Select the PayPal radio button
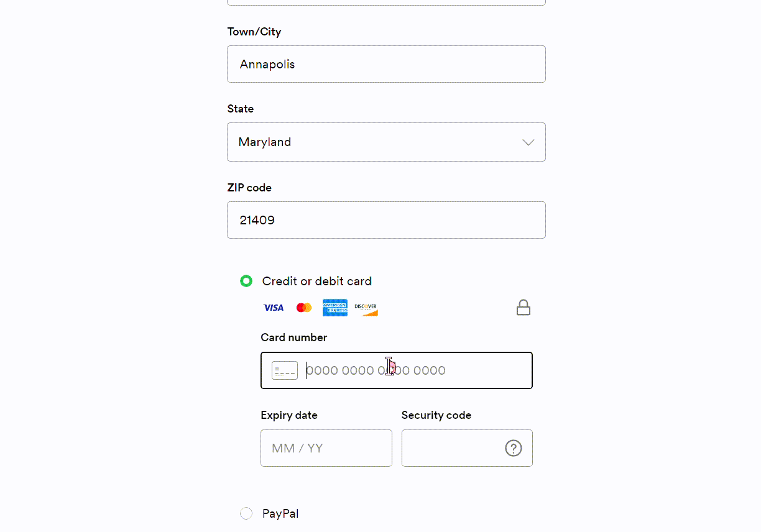761x532 pixels. click(x=246, y=513)
